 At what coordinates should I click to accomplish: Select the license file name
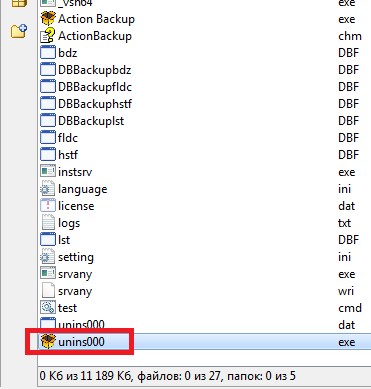[76, 206]
